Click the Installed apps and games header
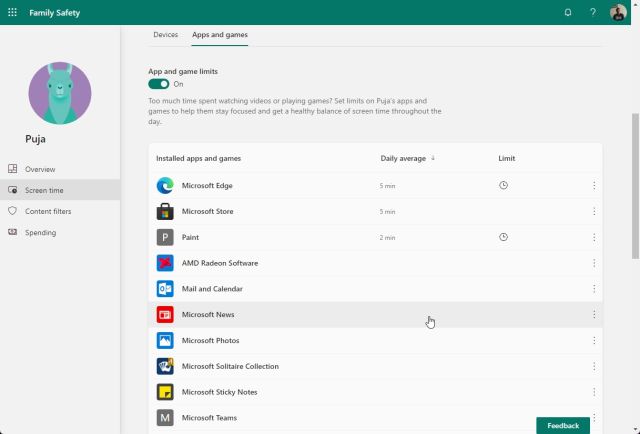 [198, 158]
